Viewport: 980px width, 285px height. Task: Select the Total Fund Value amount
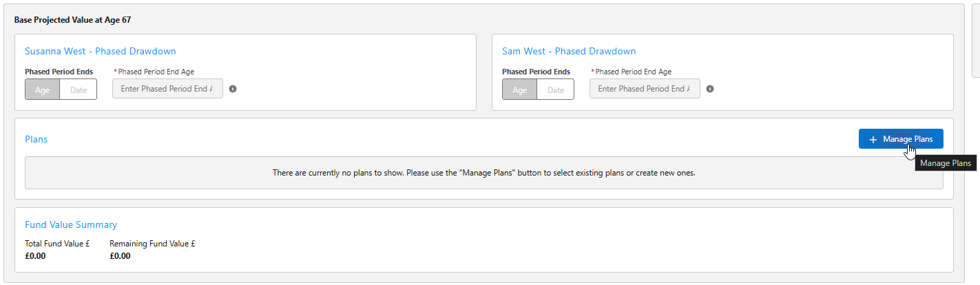pos(35,256)
